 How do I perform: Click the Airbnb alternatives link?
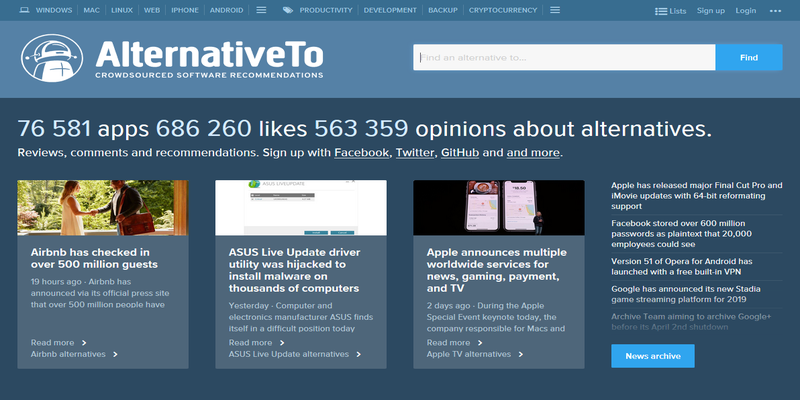[68, 354]
